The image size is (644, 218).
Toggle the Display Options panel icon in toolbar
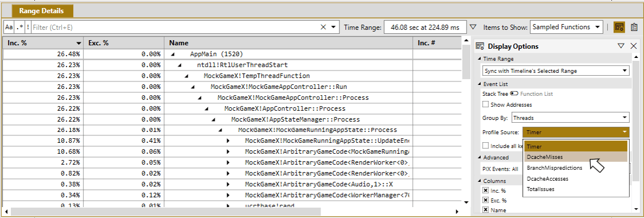point(619,27)
